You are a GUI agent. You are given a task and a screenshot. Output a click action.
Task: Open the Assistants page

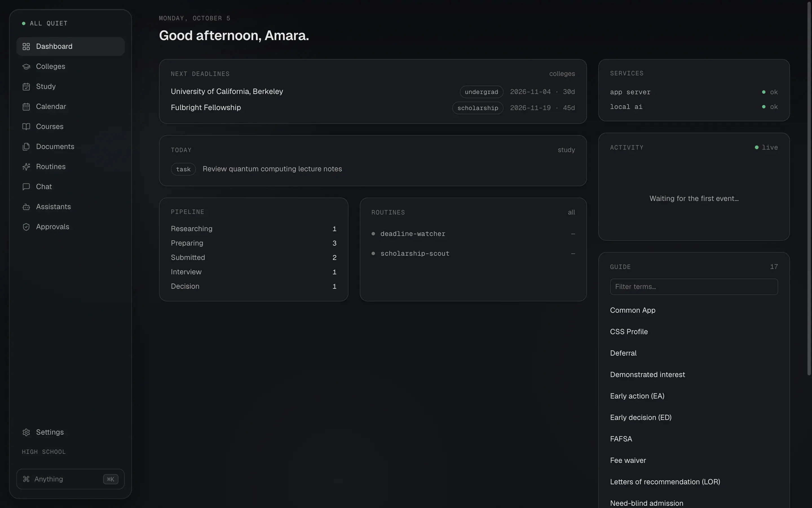click(70, 207)
